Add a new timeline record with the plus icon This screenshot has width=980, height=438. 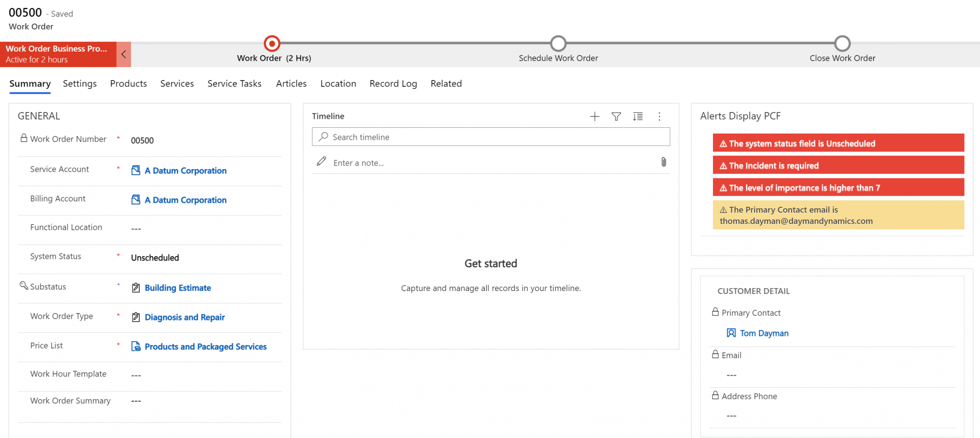pos(594,116)
